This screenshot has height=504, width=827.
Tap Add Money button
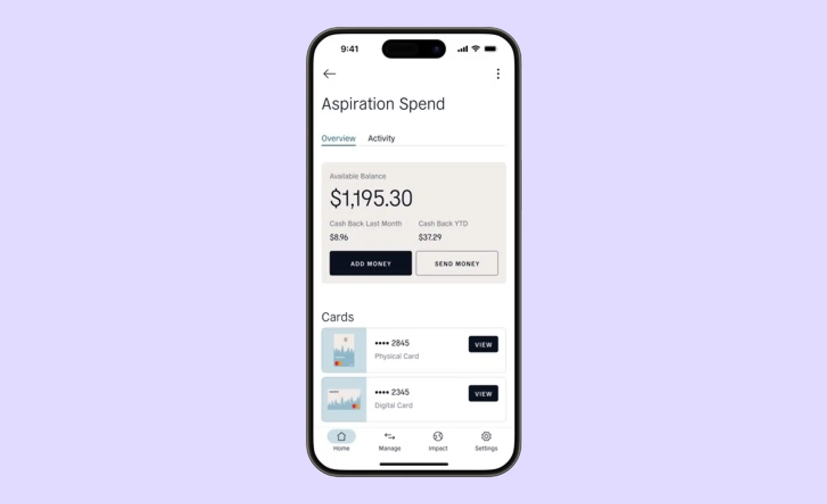370,263
